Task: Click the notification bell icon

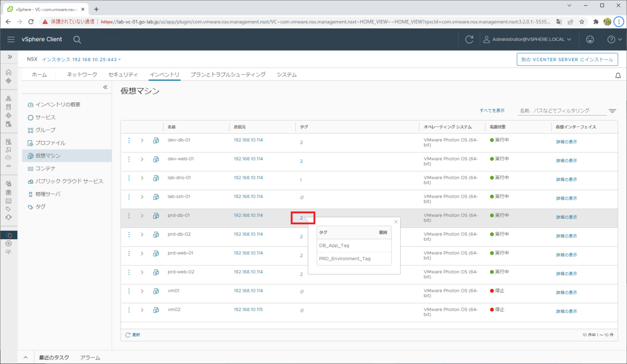Action: 618,75
